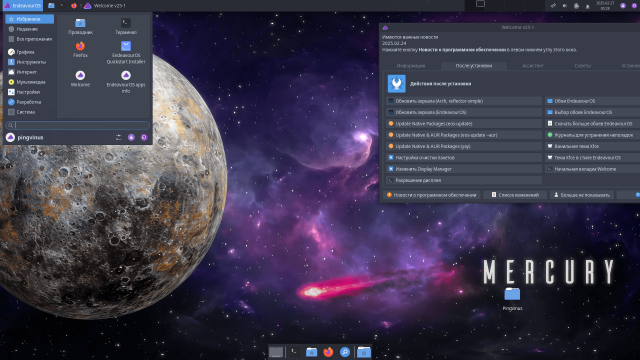Focus the application menu search field
The image size is (640, 360).
click(x=78, y=125)
